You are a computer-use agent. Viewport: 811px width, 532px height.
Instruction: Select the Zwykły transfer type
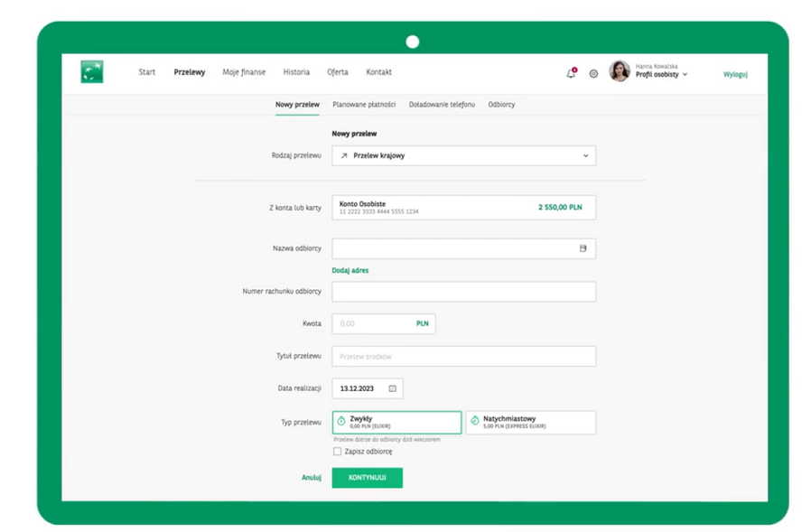396,422
